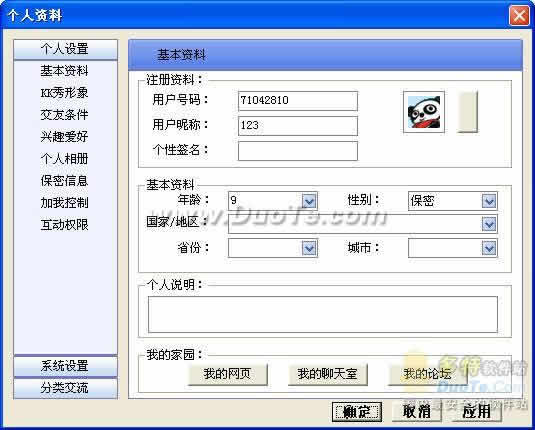Select 加我控制 in the sidebar
The width and height of the screenshot is (535, 430).
[64, 203]
